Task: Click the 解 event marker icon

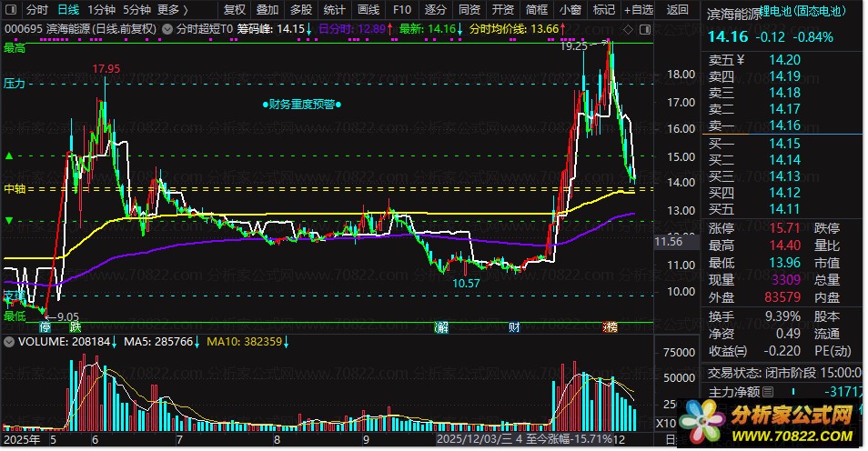Action: coord(440,327)
